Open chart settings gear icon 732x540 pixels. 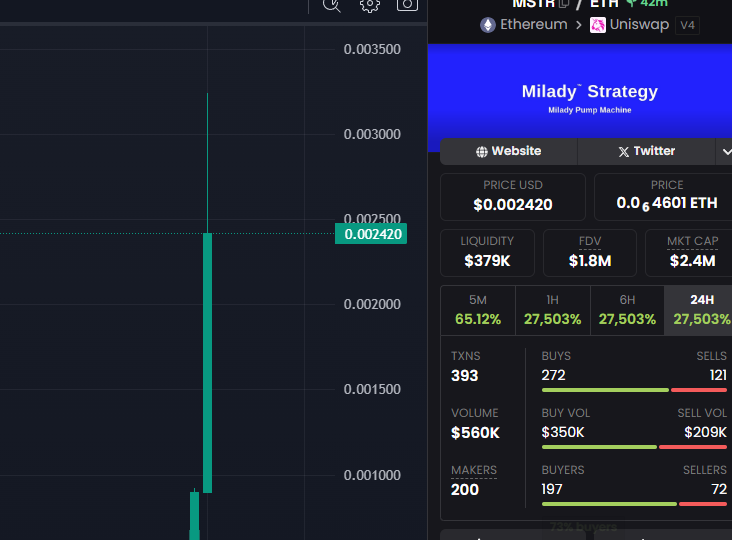369,5
